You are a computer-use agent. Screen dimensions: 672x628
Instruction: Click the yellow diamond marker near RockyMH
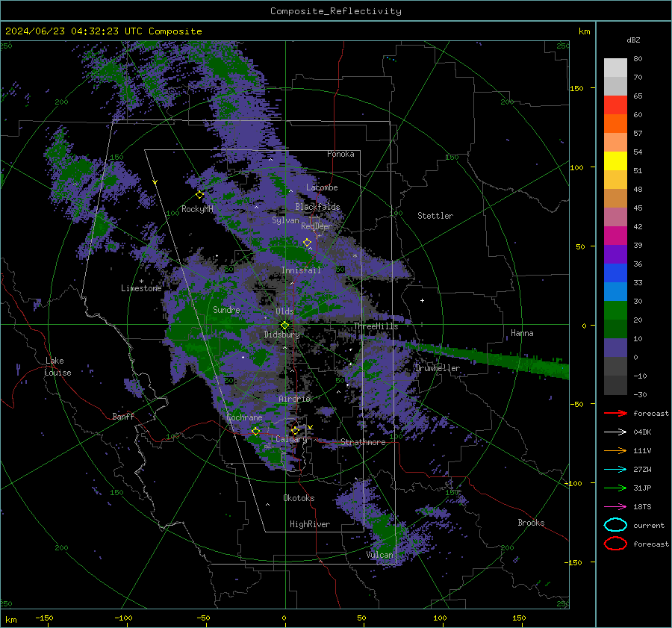click(x=199, y=195)
